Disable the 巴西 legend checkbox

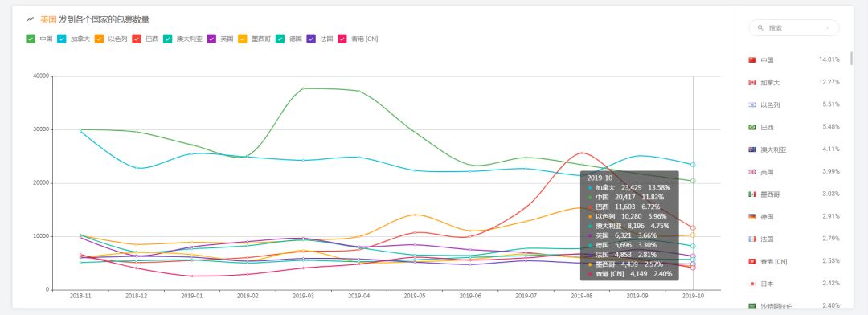[x=137, y=39]
